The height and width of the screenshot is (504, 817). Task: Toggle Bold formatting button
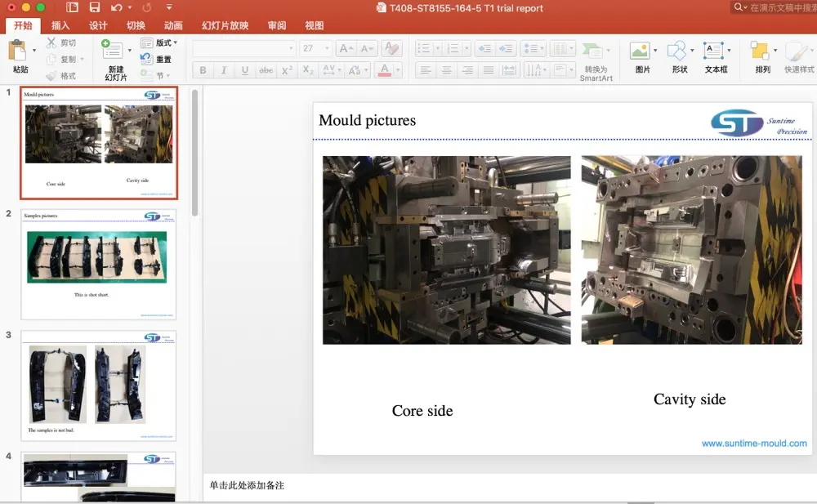[x=203, y=70]
